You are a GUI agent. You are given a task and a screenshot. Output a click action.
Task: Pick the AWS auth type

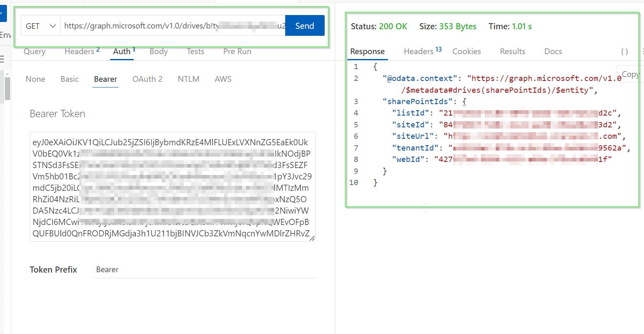pos(223,79)
